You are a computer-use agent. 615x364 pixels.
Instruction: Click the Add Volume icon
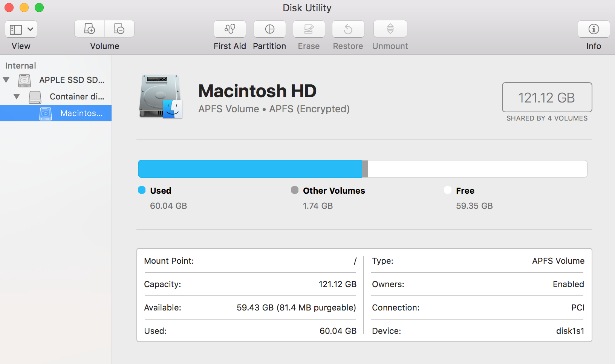[x=89, y=29]
